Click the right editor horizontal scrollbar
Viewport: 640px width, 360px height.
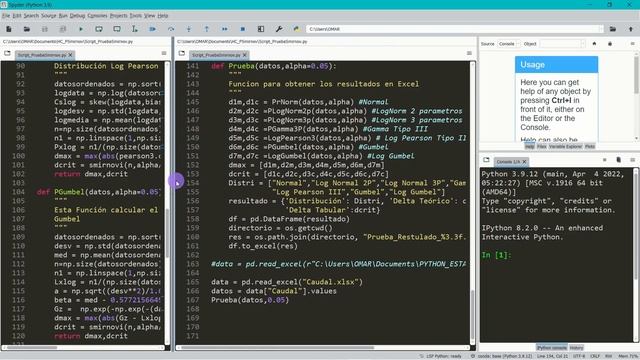point(325,348)
